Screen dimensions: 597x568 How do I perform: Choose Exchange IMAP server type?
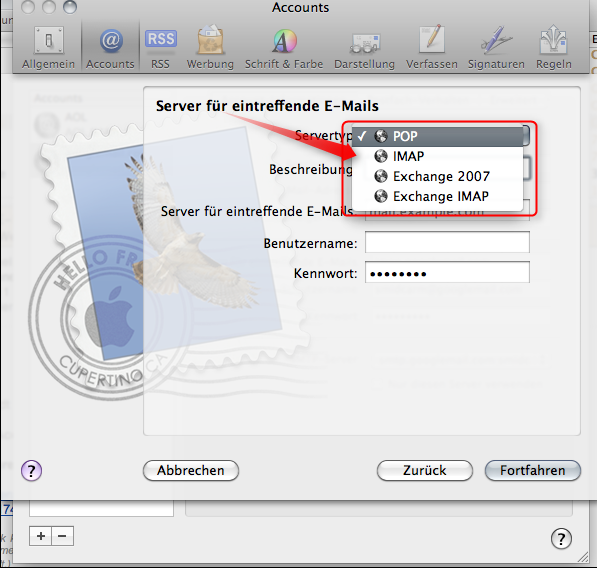click(x=437, y=196)
